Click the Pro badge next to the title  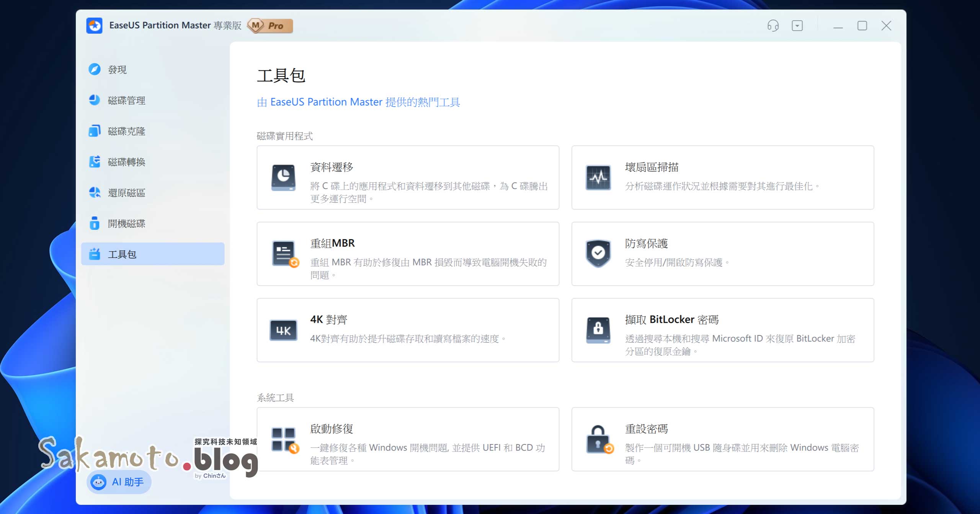tap(270, 26)
